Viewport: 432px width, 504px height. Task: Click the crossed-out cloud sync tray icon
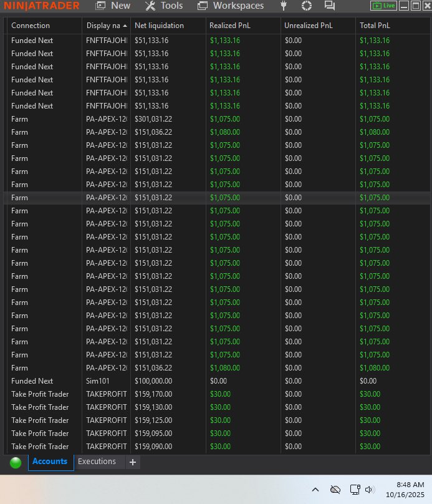point(335,490)
